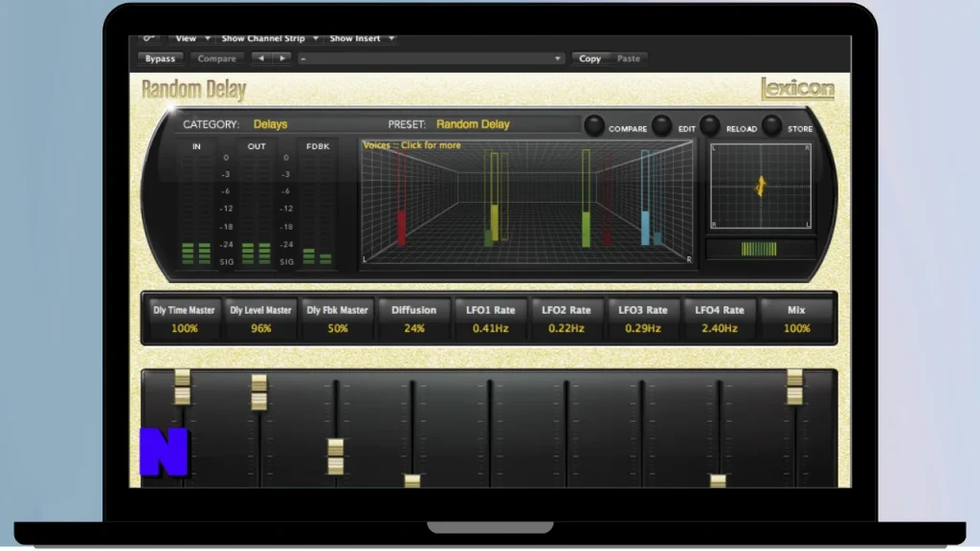This screenshot has width=980, height=551.
Task: Click the Dly Time Master fader handle
Action: [183, 386]
